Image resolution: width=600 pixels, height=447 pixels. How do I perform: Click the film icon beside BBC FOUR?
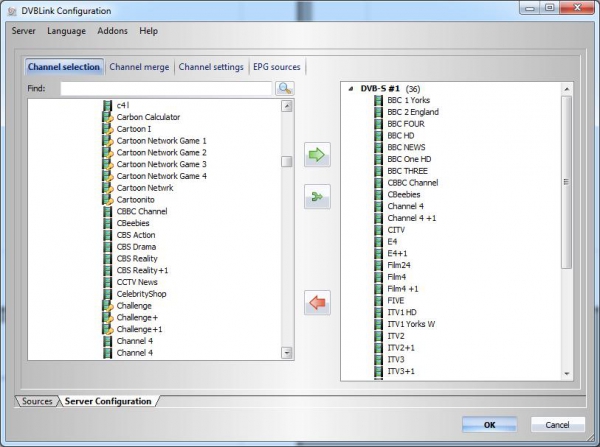tap(378, 124)
